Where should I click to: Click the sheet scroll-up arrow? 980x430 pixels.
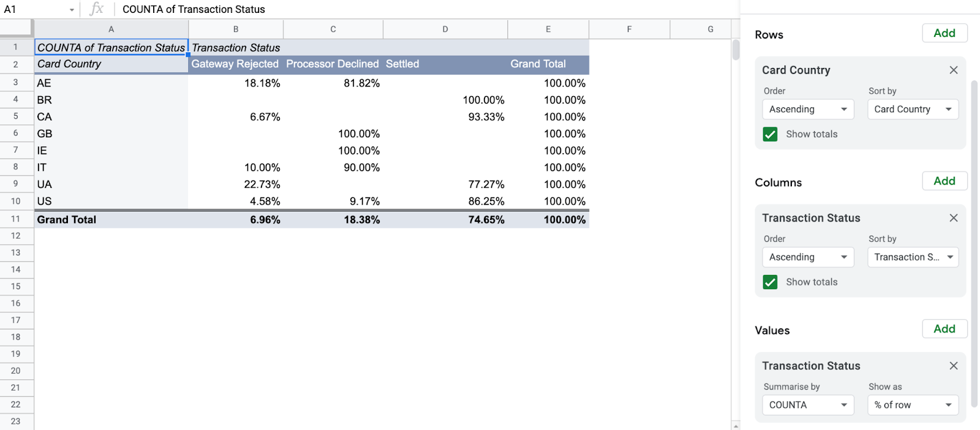coord(736,425)
